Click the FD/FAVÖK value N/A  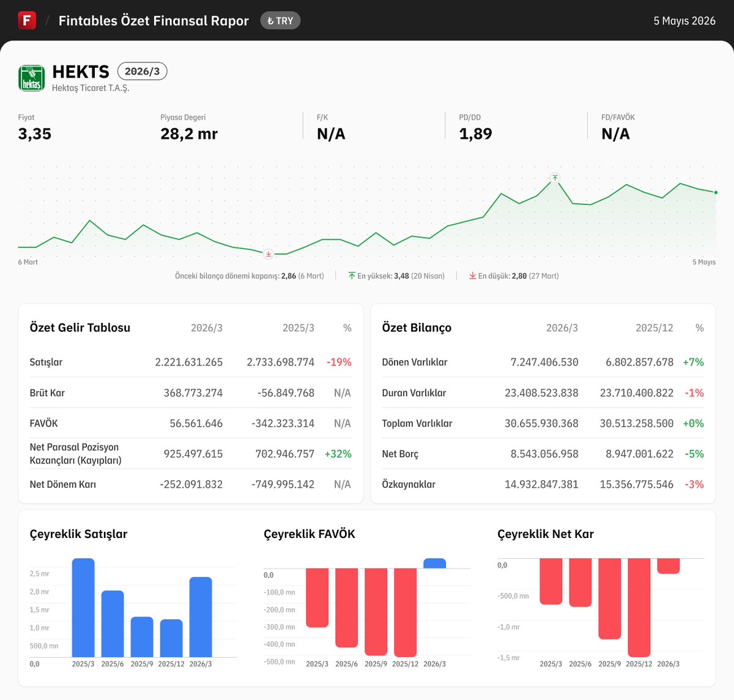615,134
